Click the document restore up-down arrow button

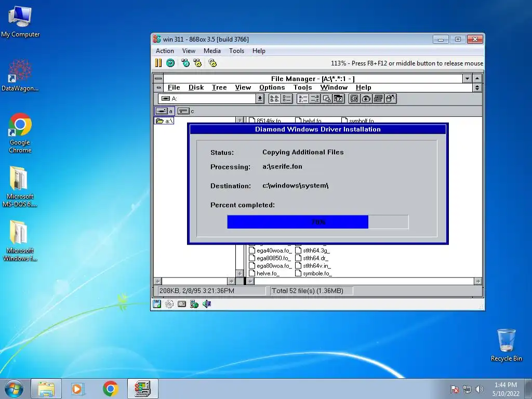(477, 87)
